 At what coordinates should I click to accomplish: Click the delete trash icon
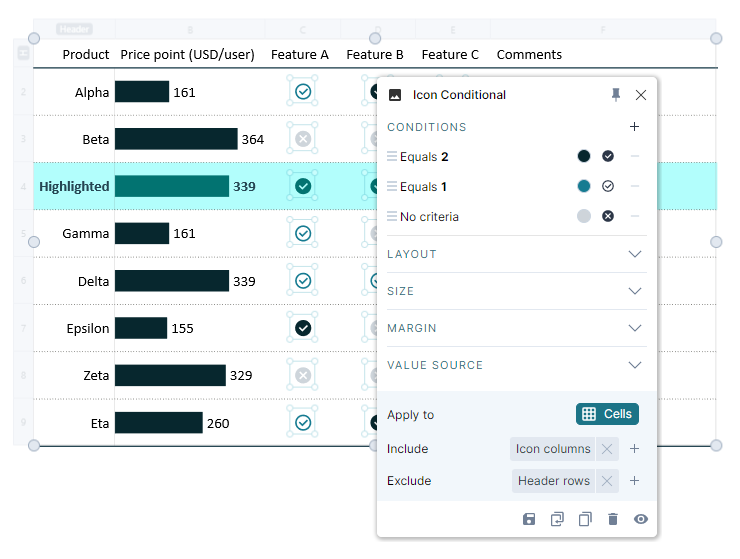coord(613,519)
